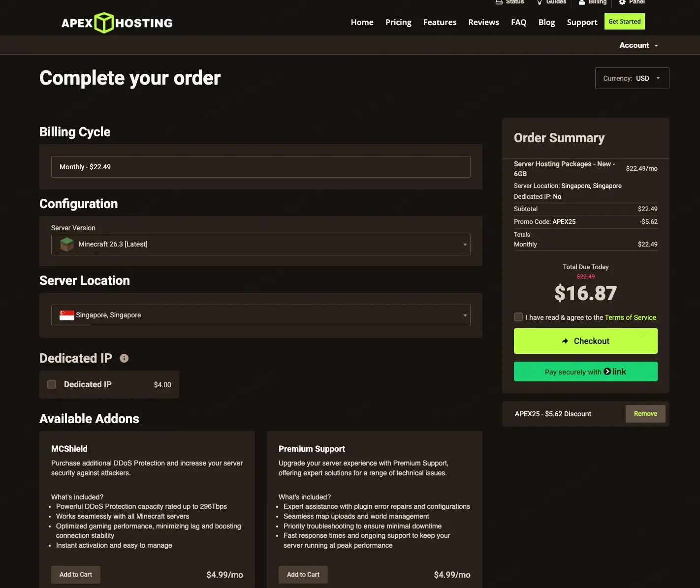The height and width of the screenshot is (588, 700).
Task: Open the FAQ page
Action: [x=519, y=23]
